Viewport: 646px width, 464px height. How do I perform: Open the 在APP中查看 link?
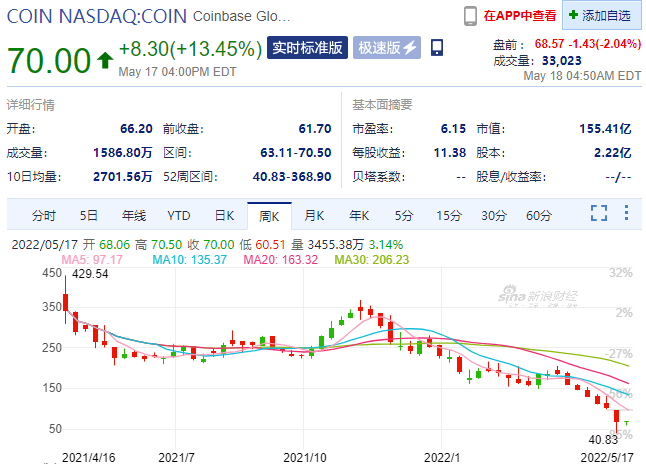(x=520, y=16)
